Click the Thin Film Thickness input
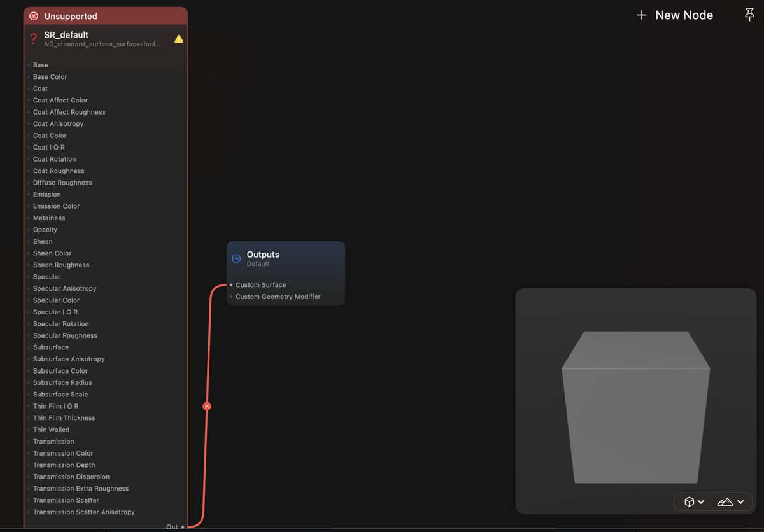This screenshot has width=764, height=532. click(x=64, y=418)
